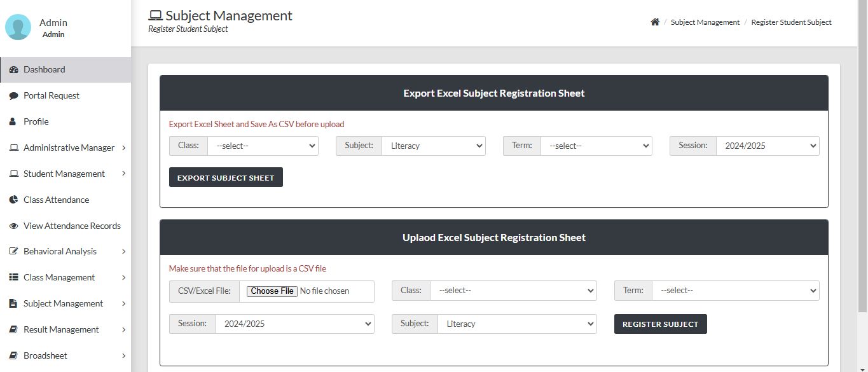Viewport: 868px width, 372px height.
Task: Open the Class dropdown in export section
Action: [263, 146]
